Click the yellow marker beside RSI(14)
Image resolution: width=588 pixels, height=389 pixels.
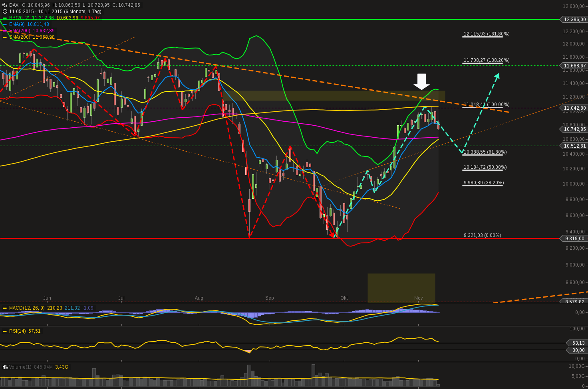coord(5,331)
